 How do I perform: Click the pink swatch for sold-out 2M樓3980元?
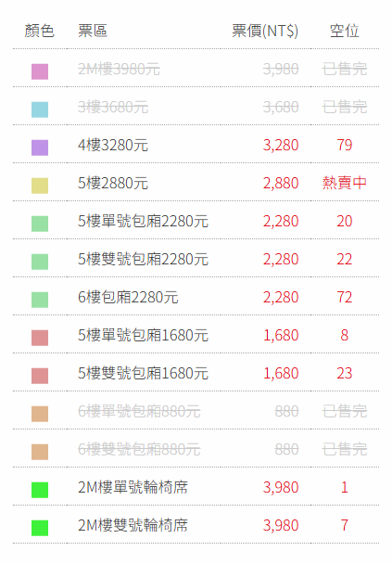[x=40, y=71]
